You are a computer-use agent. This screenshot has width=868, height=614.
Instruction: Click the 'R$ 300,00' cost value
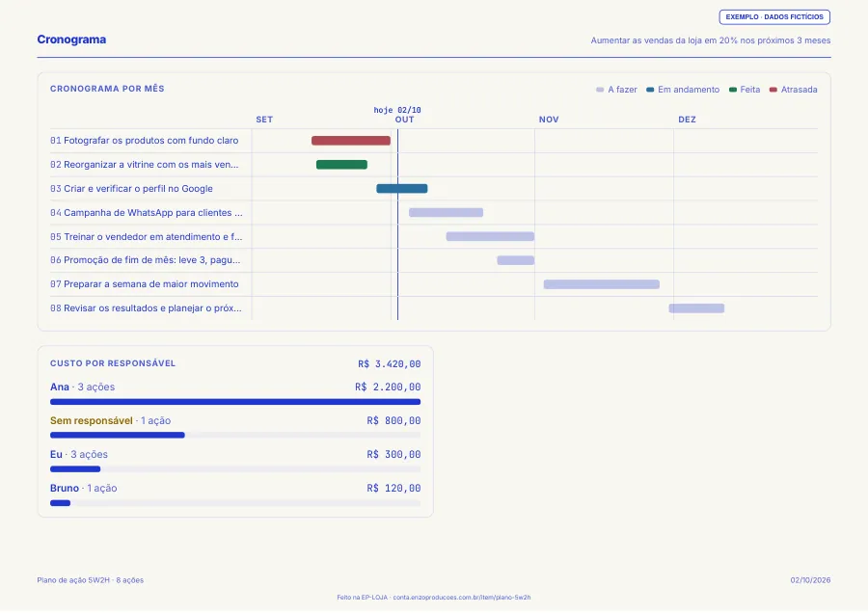coord(393,455)
